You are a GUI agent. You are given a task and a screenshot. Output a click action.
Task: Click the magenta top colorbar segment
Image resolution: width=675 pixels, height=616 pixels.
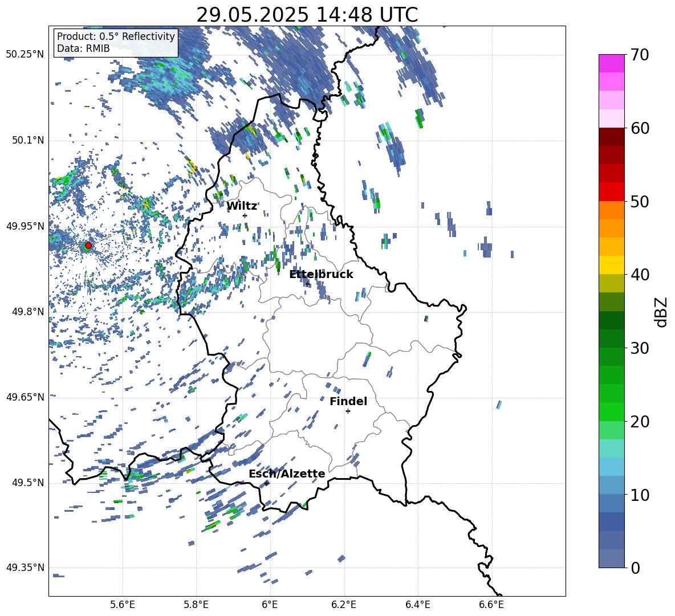click(x=611, y=63)
